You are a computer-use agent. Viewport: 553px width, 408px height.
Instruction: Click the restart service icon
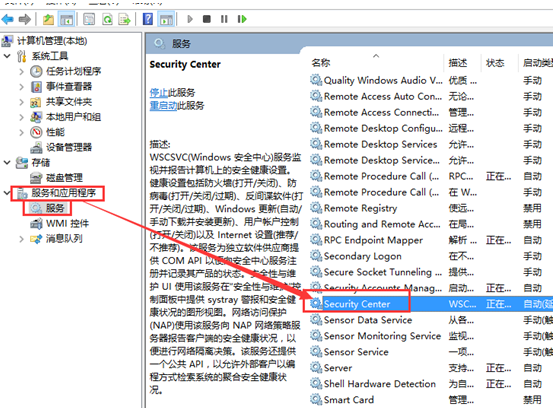(x=242, y=19)
